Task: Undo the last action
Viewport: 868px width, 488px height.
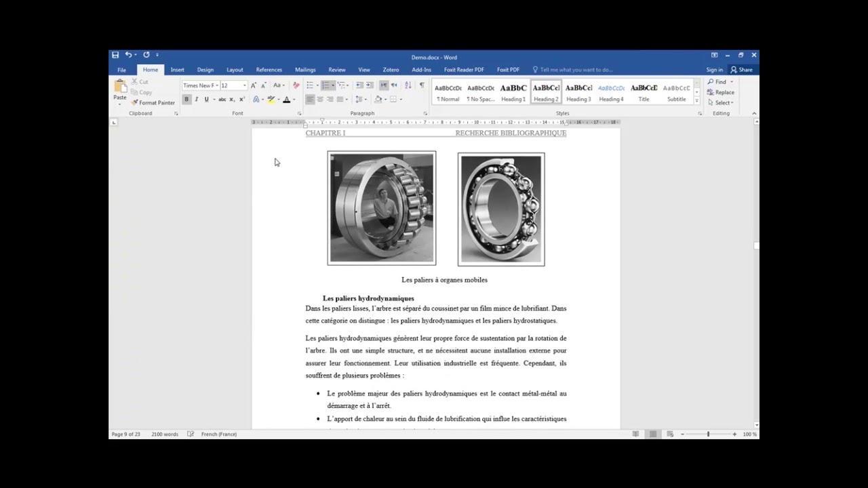Action: tap(127, 55)
